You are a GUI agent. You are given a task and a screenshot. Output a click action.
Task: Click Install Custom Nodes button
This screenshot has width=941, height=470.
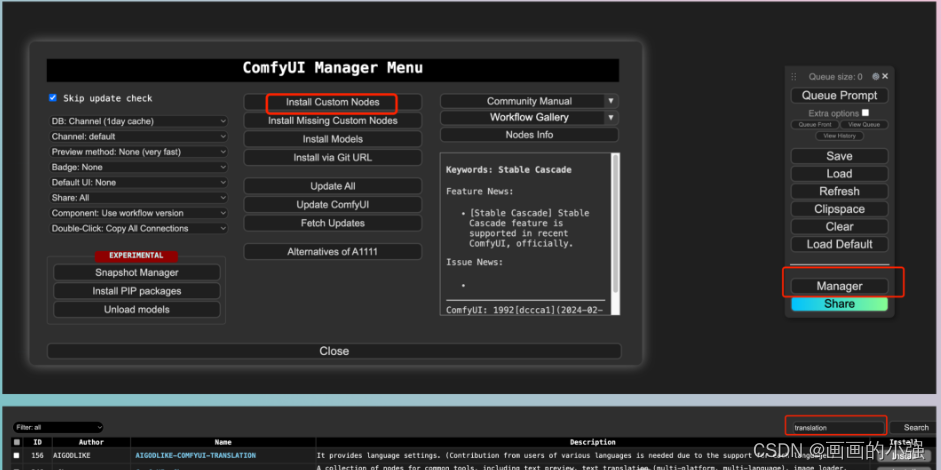[x=332, y=102]
